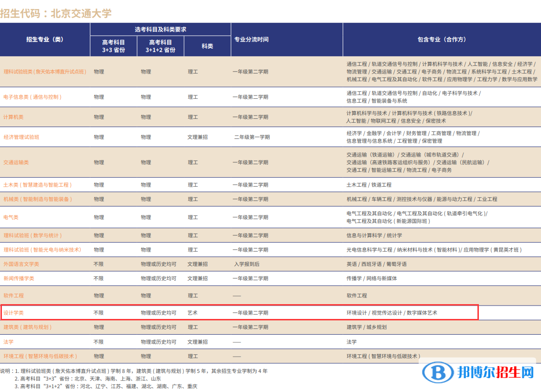Select 环境工程(智慧环境与低碳技术) in first column
Viewport: 541px width, 392px height.
pyautogui.click(x=40, y=356)
